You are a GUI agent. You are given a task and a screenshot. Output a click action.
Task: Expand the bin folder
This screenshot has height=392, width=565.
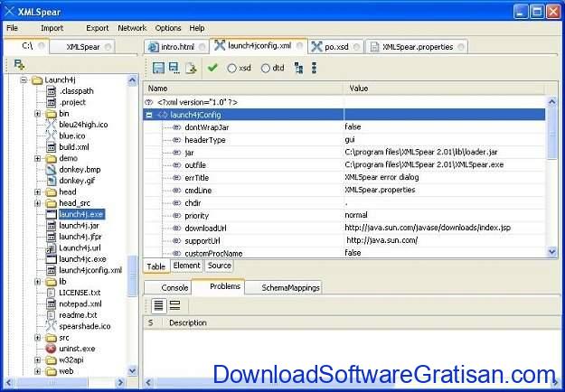[x=37, y=114]
